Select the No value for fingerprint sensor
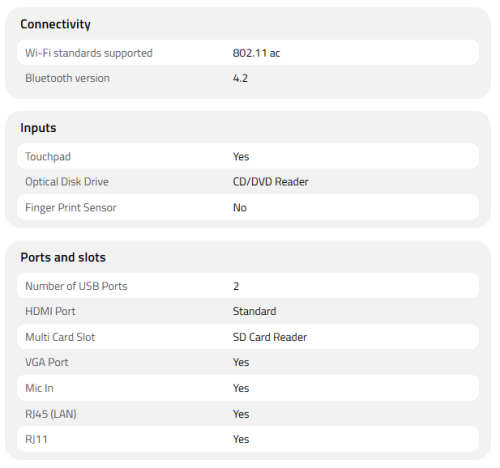 click(x=240, y=208)
